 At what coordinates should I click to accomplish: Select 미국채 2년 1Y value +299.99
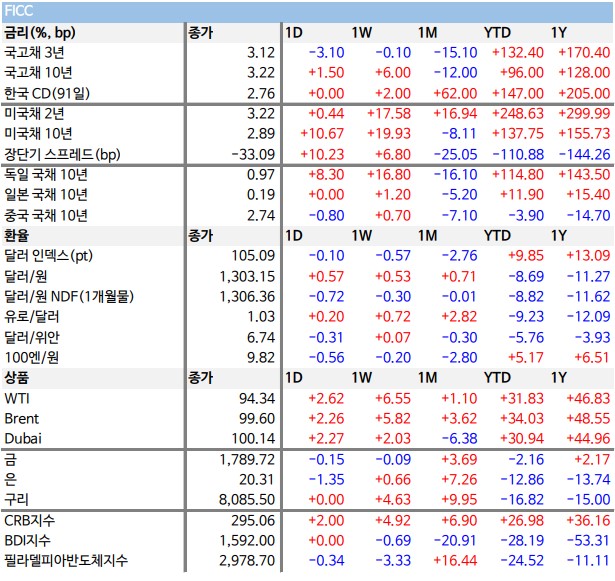584,113
